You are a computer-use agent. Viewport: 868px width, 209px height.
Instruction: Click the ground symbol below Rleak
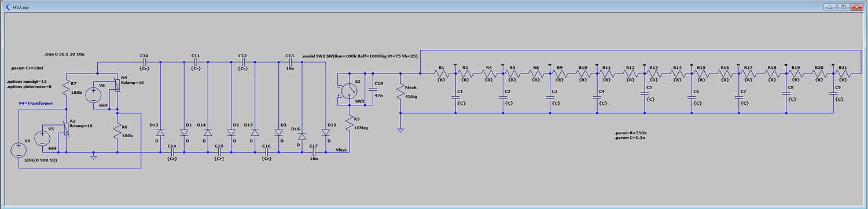(x=400, y=130)
